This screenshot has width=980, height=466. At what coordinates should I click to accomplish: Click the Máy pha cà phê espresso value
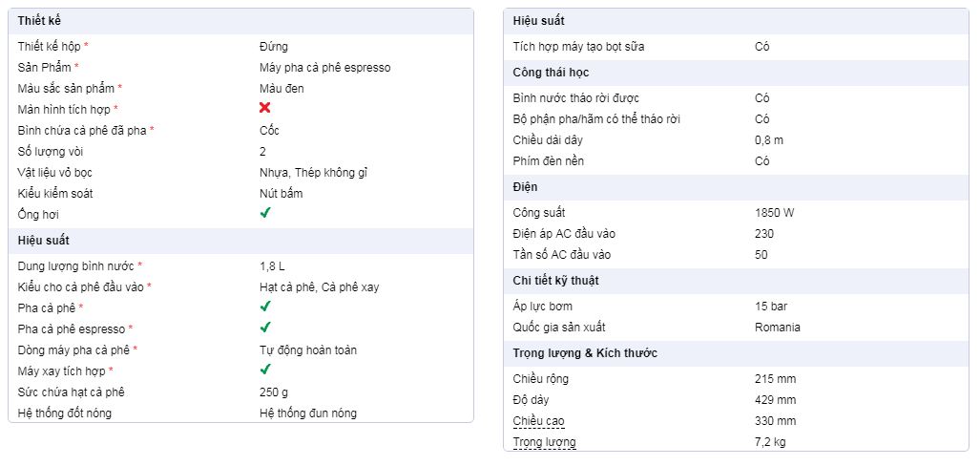coord(325,68)
